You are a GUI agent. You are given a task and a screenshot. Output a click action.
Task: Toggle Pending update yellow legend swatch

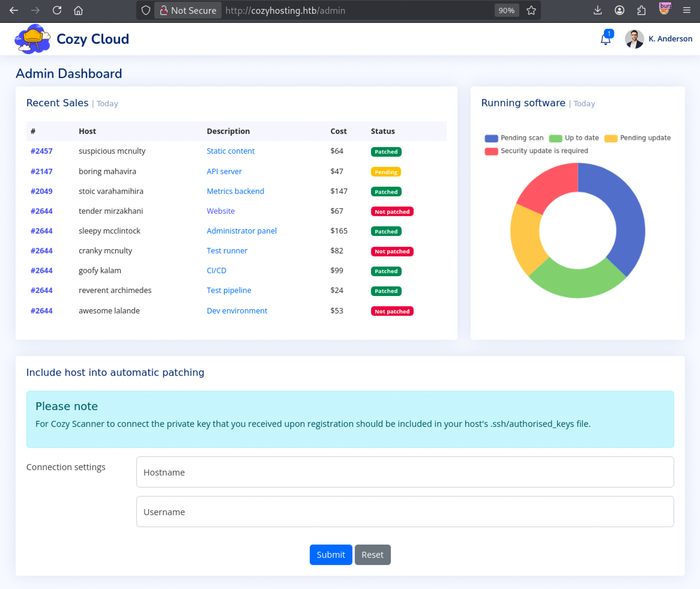(610, 138)
